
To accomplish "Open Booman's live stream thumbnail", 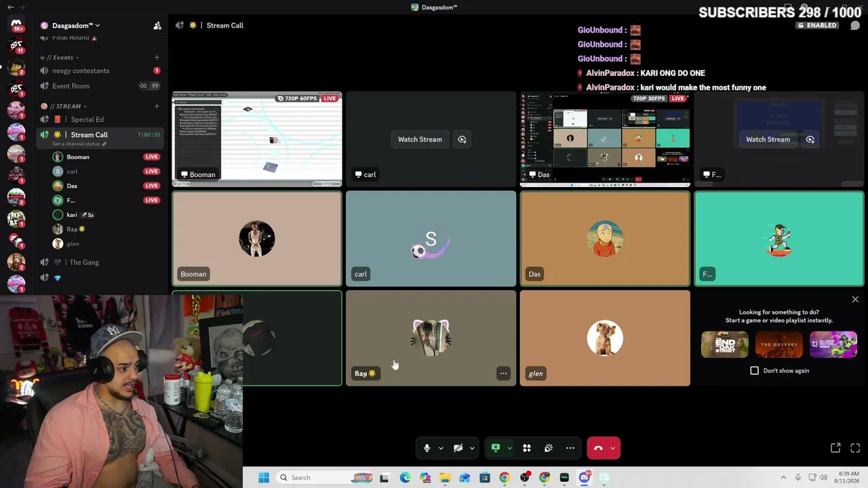I will [257, 140].
